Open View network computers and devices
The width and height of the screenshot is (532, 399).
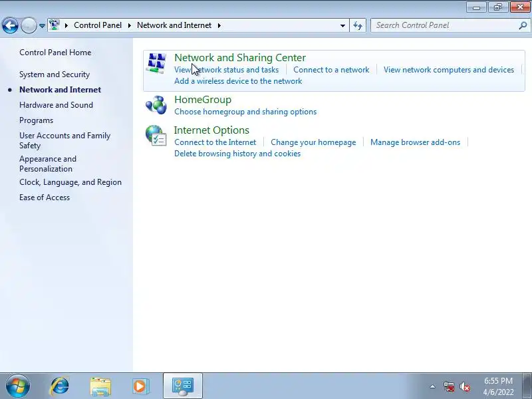coord(448,70)
